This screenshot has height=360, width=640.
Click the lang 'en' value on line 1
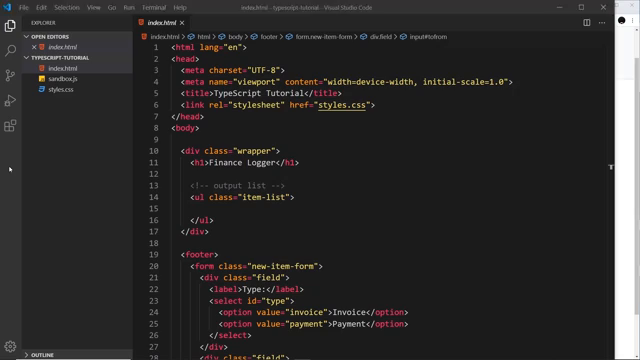[233, 47]
